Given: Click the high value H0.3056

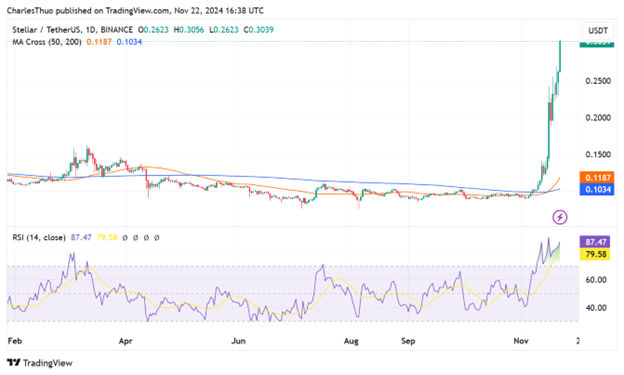Looking at the screenshot, I should pos(189,29).
